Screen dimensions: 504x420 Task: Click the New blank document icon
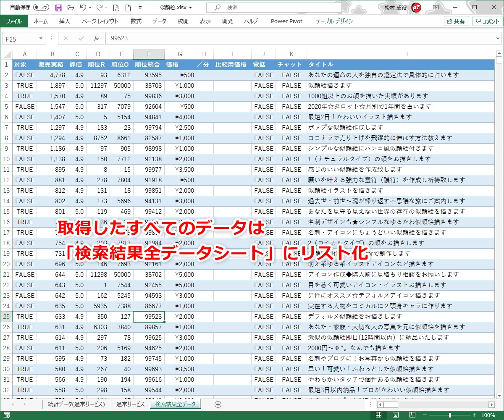click(128, 8)
